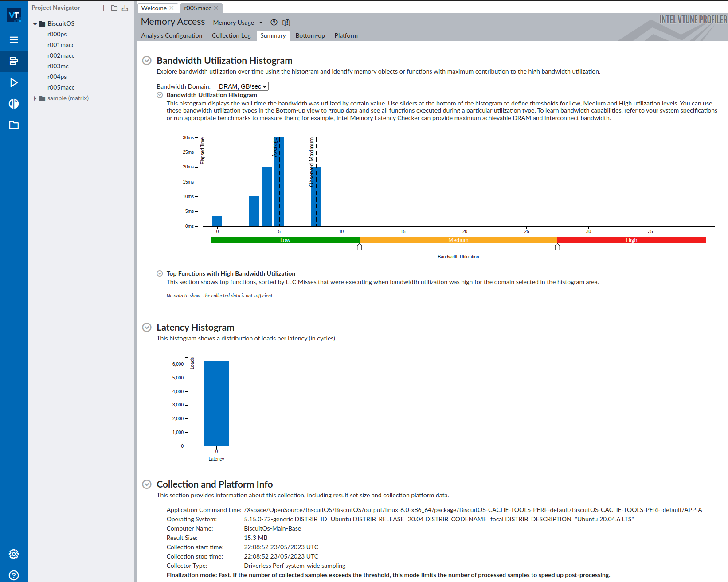Collapse the Bandwidth Utilization Histogram section
Screen dimensions: 728x582
click(x=147, y=61)
